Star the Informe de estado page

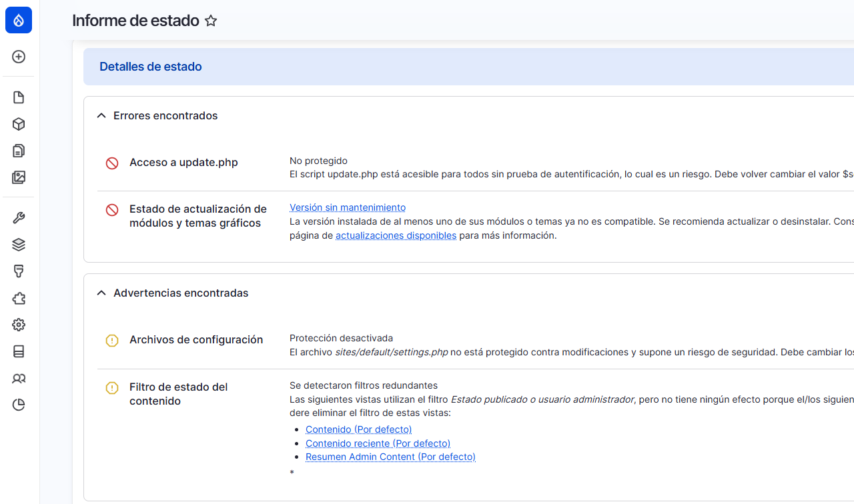pos(211,21)
